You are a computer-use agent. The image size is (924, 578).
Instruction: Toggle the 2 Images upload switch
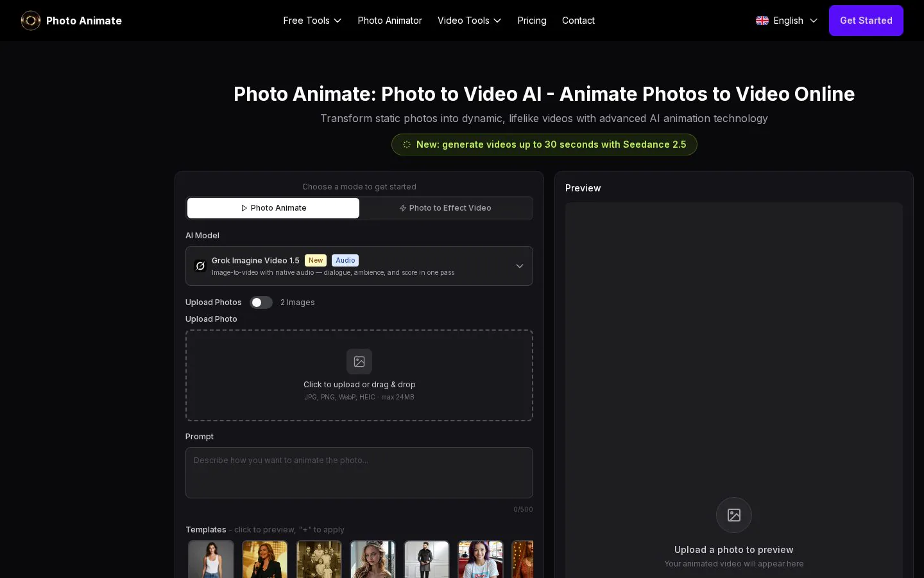coord(261,302)
